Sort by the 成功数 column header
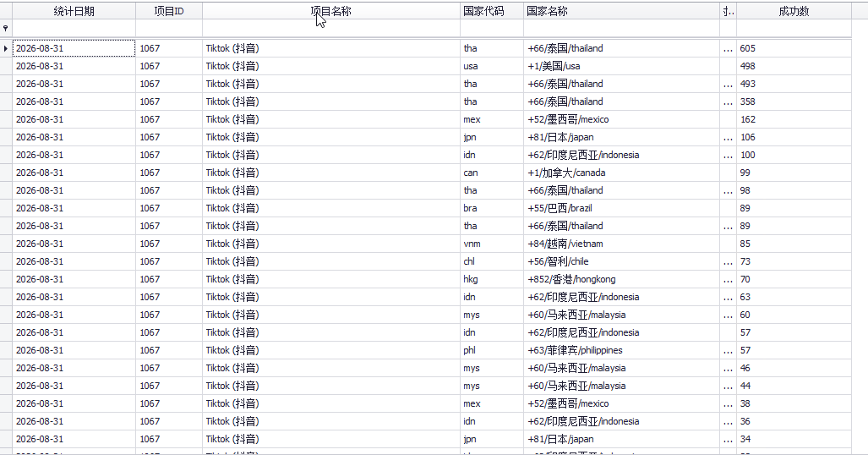 pos(794,10)
